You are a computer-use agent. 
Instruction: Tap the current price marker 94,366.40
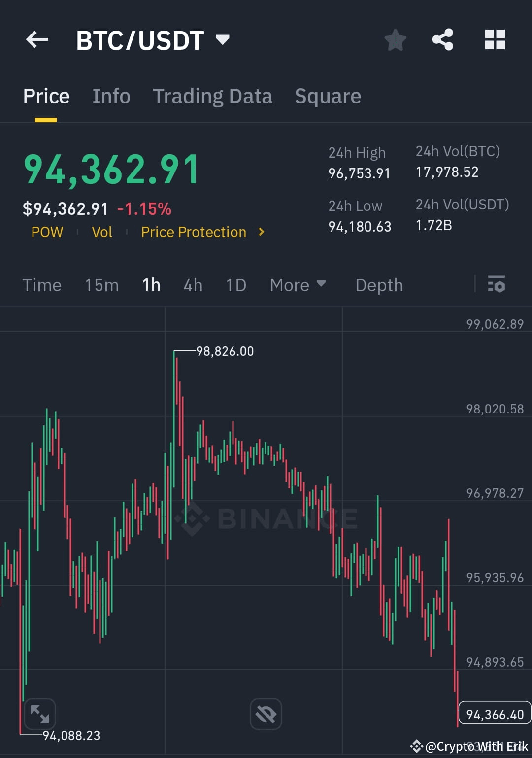494,713
